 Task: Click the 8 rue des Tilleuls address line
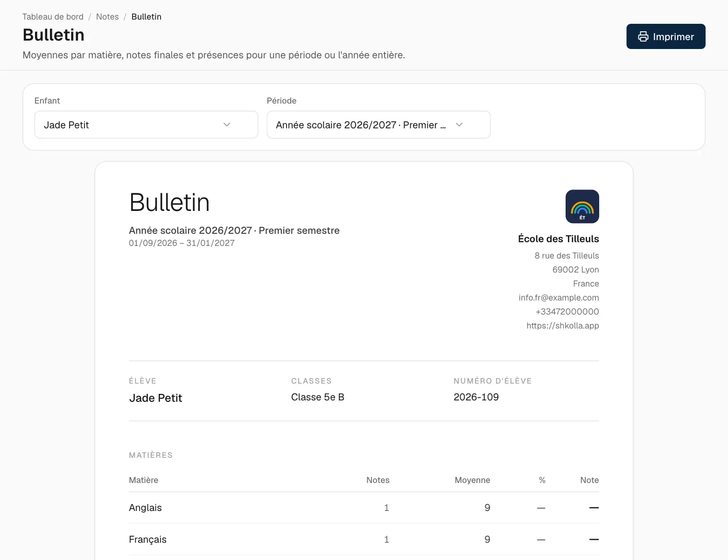[x=567, y=256]
